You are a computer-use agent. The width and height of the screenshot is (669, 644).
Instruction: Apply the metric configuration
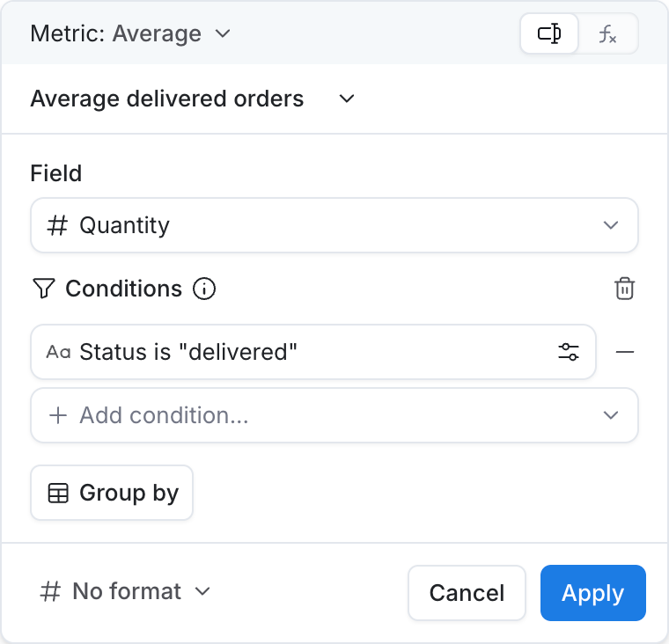(x=593, y=593)
